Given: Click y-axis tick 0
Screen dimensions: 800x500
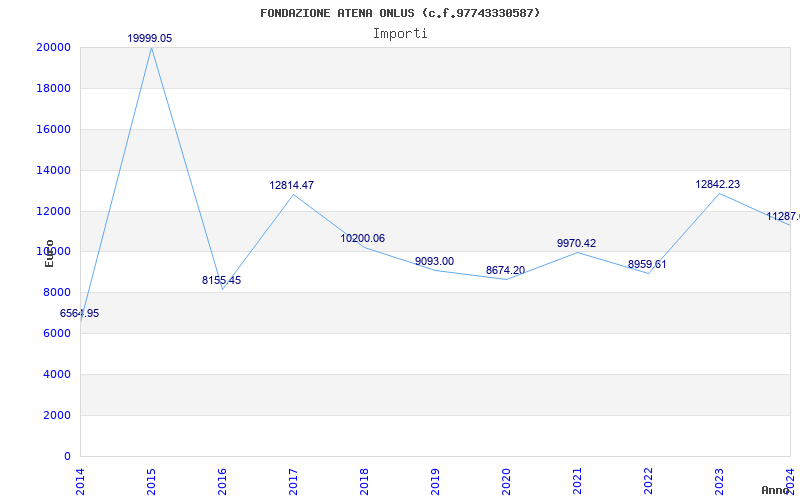Looking at the screenshot, I should click(x=67, y=456).
